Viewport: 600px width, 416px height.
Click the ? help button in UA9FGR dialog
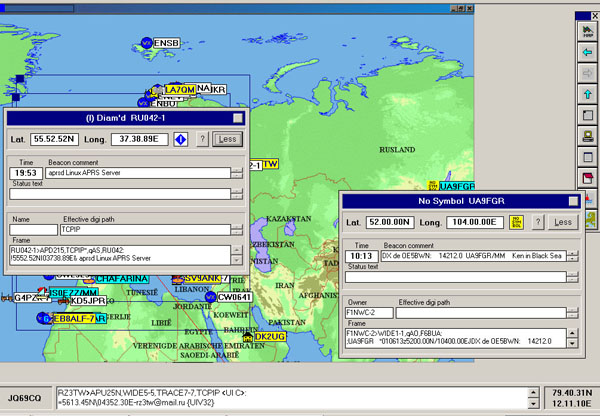tap(537, 222)
